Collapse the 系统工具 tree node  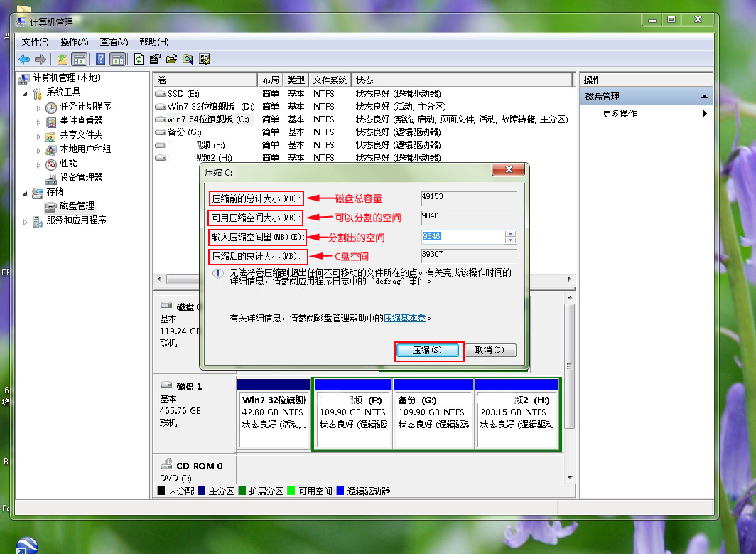coord(25,92)
